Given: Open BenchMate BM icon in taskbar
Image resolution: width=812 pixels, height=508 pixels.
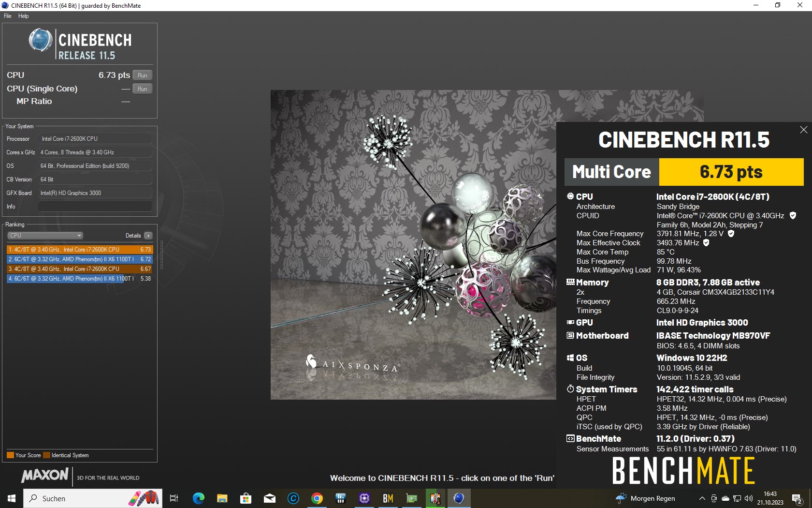Looking at the screenshot, I should click(388, 498).
